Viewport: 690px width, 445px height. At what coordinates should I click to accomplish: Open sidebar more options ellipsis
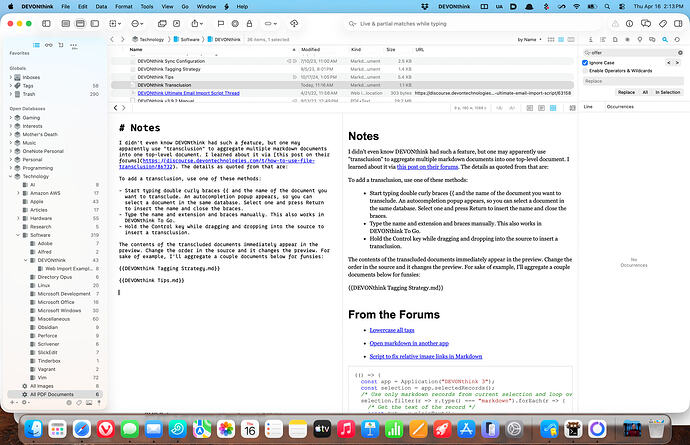pos(73,45)
